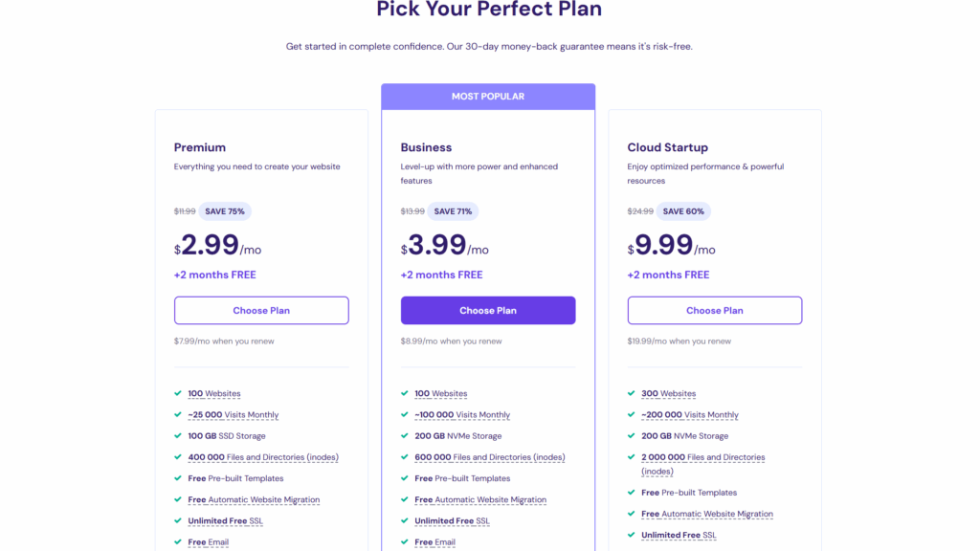
Task: Click the SAVE 71% badge
Action: click(452, 211)
